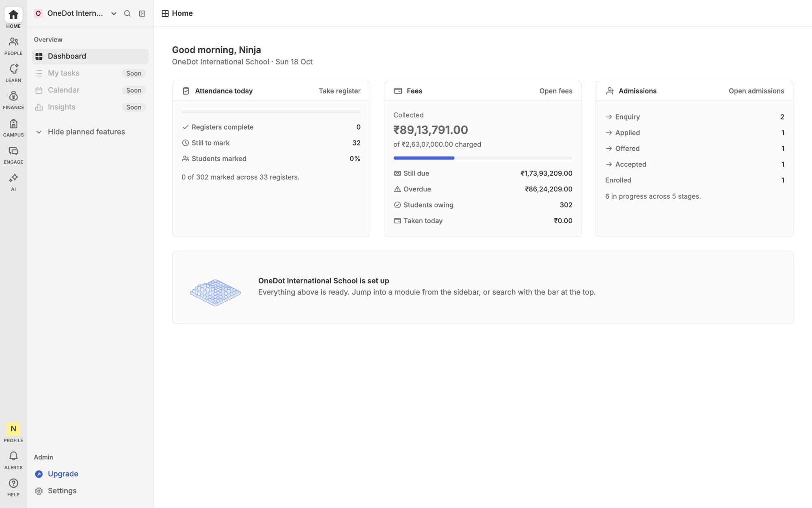Open the AI assistant icon
Screen dimensions: 812x508
[13, 182]
